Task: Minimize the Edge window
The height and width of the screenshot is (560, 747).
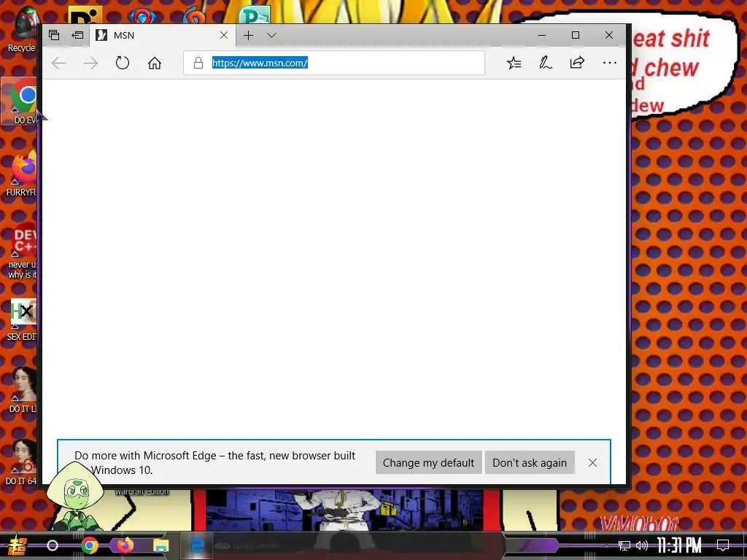Action: point(542,35)
